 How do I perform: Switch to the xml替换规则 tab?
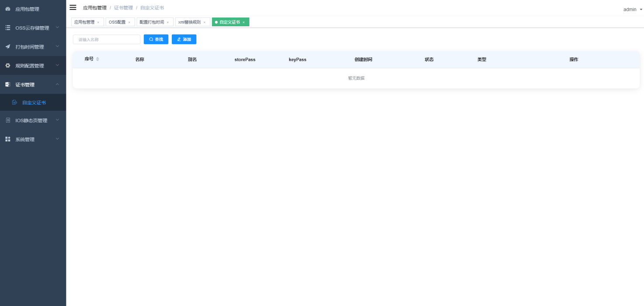[x=189, y=22]
